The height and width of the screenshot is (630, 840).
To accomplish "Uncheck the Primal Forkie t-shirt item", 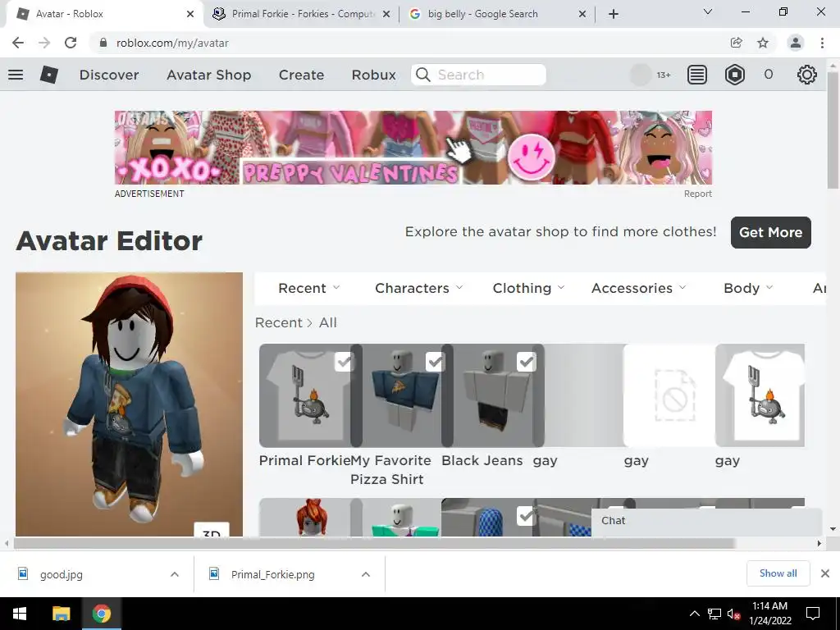I will coord(344,362).
